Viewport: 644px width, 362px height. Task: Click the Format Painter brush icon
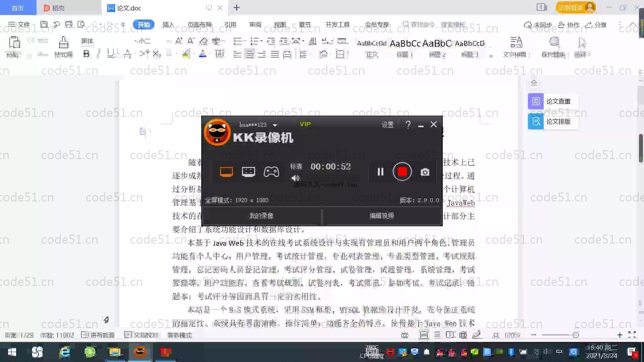coord(63,43)
